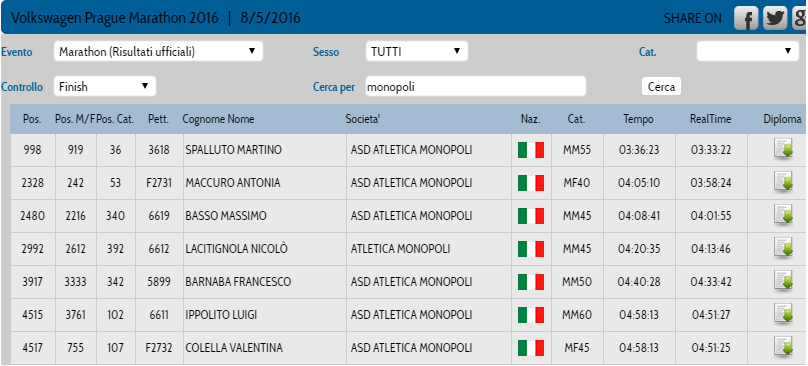Click category MF45 cell
This screenshot has width=808, height=366.
[577, 348]
